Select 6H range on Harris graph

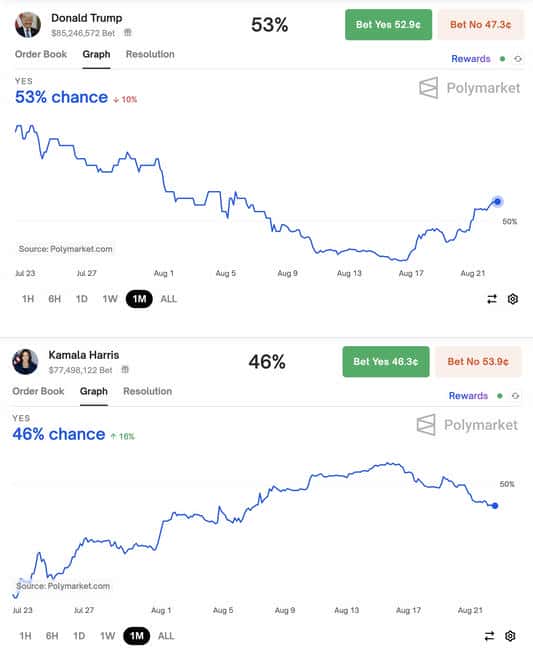(52, 636)
